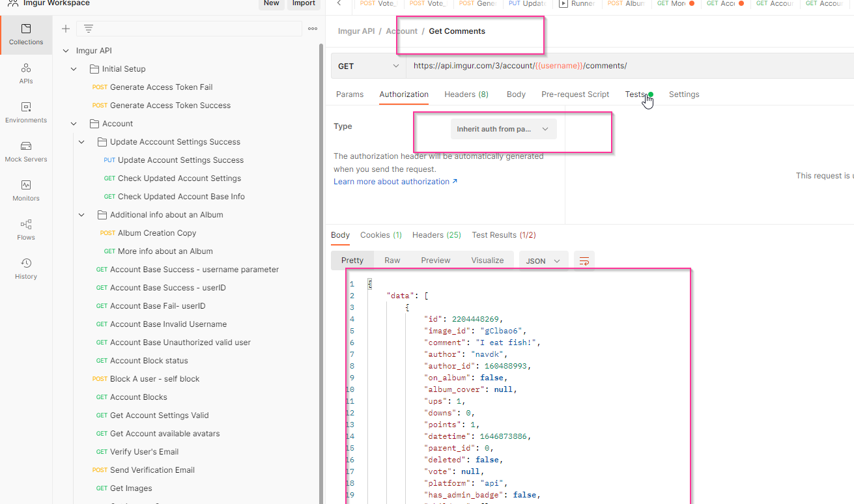Select the Pretty response view
Image resolution: width=854 pixels, height=504 pixels.
352,260
